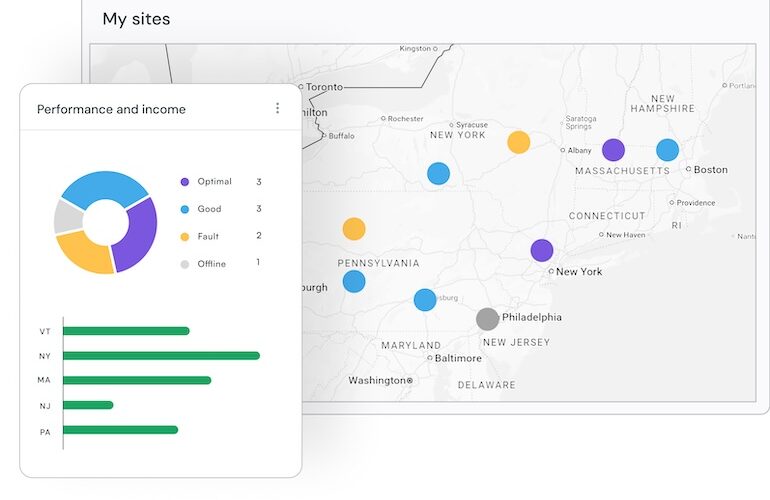Click the Saratoga Springs label on map

581,122
